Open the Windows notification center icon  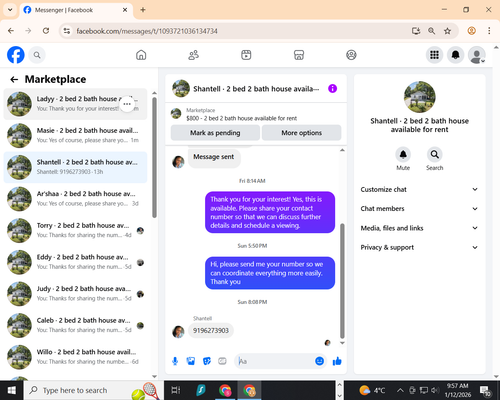point(485,390)
